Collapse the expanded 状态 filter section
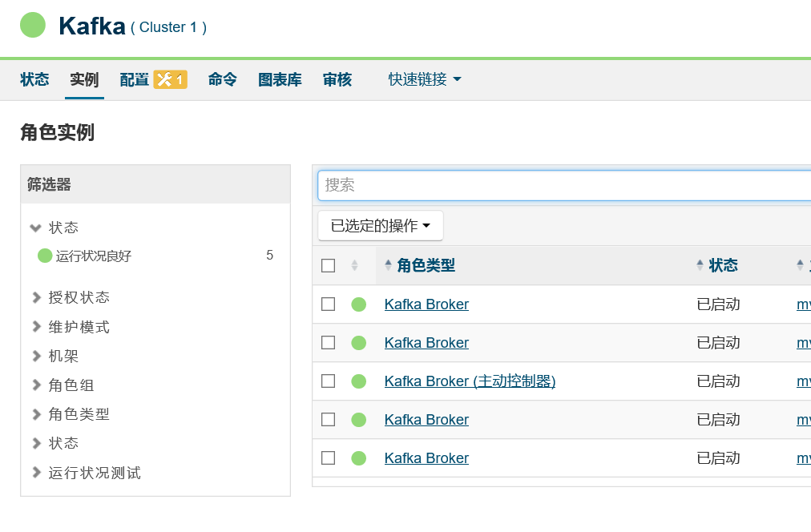The width and height of the screenshot is (811, 532). coord(35,228)
